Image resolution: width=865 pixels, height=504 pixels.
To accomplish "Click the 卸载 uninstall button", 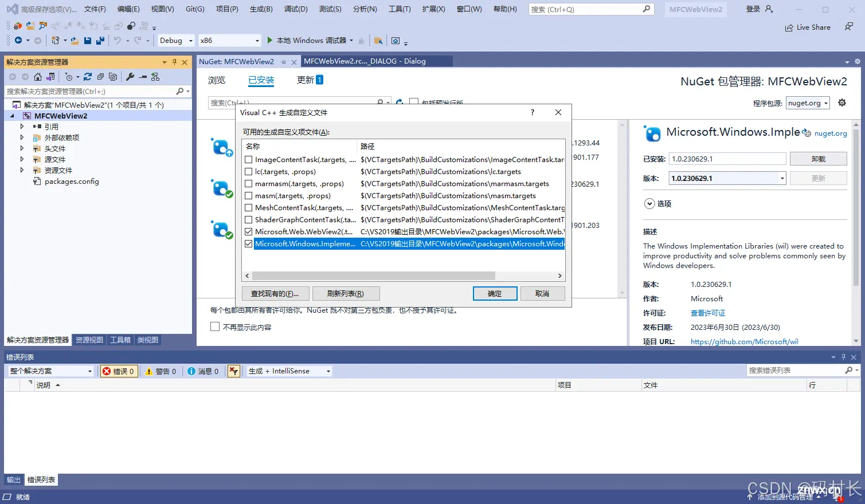I will click(x=818, y=159).
